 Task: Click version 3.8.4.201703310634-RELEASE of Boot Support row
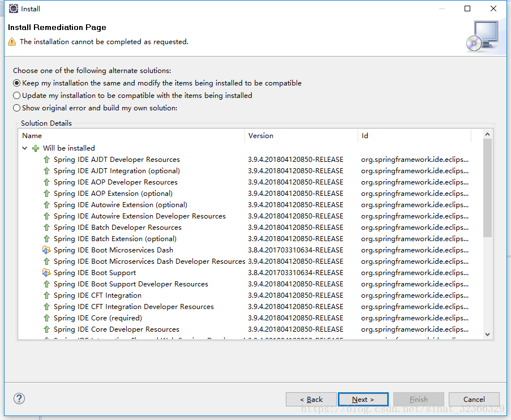coord(295,273)
